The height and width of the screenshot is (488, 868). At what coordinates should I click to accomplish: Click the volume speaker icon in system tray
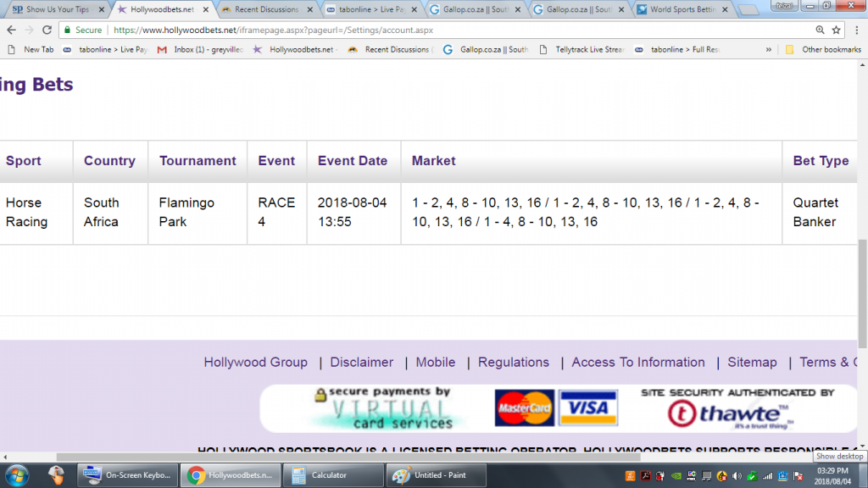(x=736, y=475)
